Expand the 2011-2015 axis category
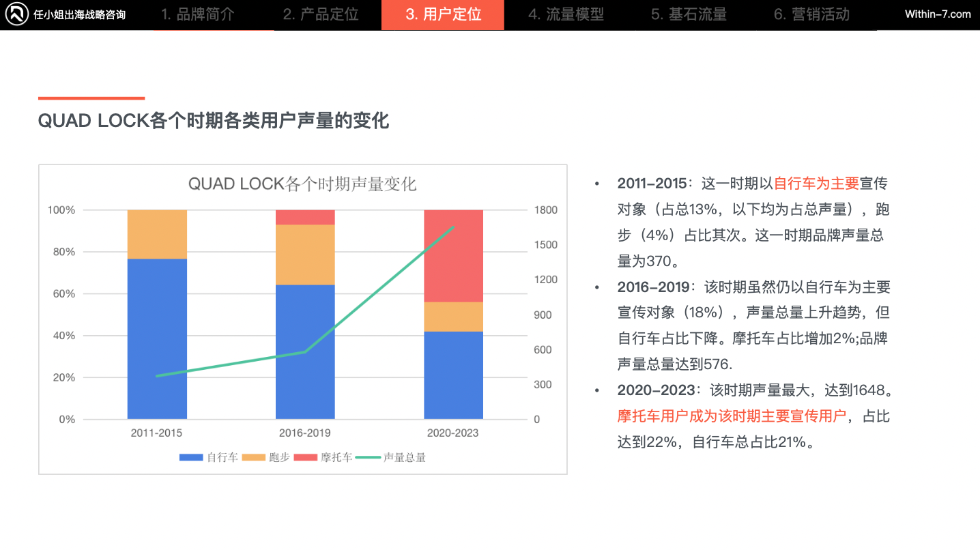 tap(156, 433)
